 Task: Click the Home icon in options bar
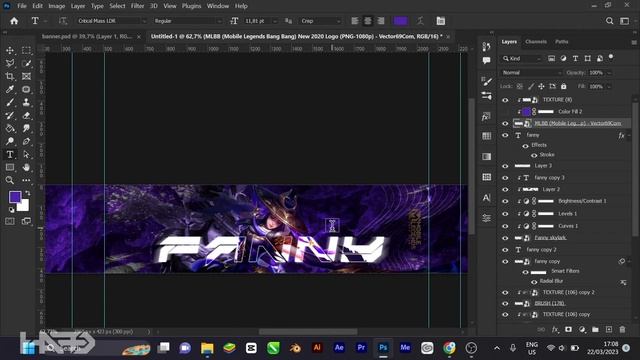pos(14,21)
